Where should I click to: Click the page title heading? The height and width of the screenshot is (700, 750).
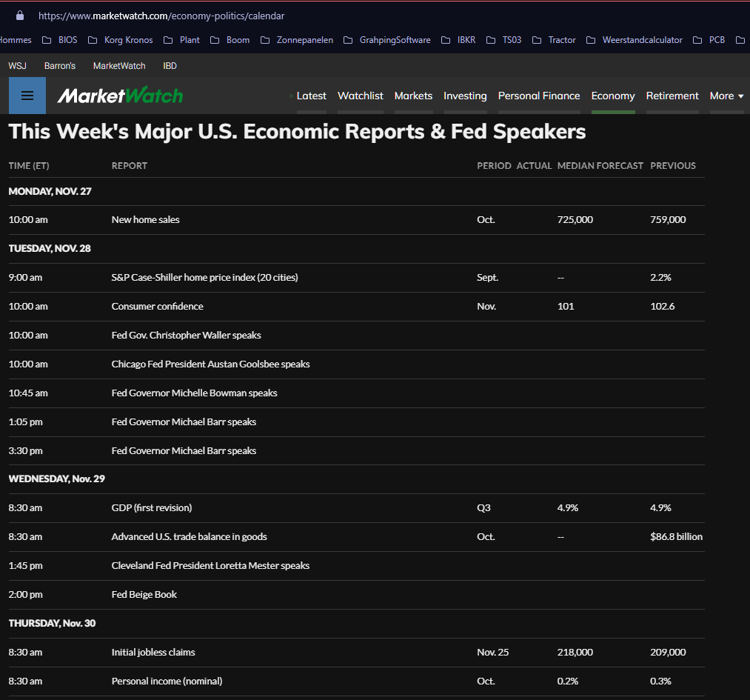pyautogui.click(x=297, y=132)
